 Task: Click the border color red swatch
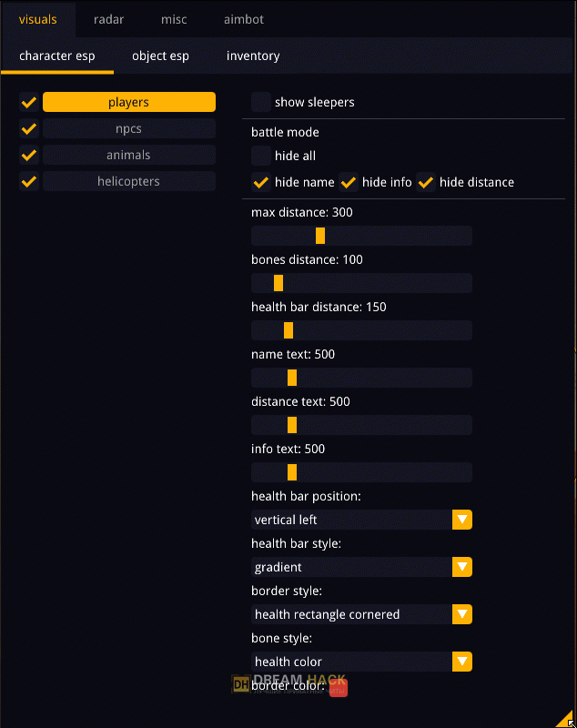339,688
